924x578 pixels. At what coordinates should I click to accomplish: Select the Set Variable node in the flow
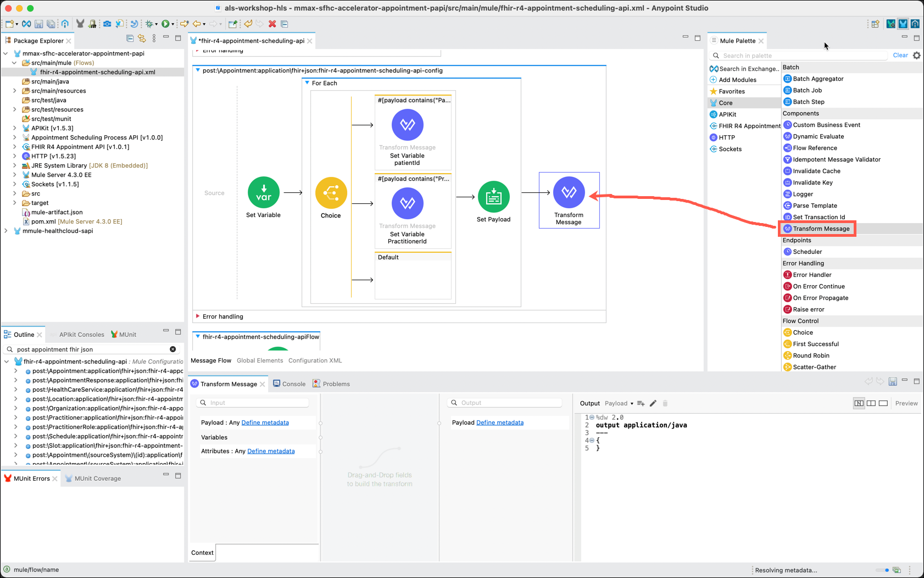[x=264, y=193]
